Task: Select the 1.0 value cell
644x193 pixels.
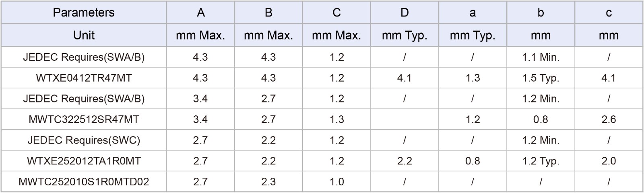Action: point(336,182)
